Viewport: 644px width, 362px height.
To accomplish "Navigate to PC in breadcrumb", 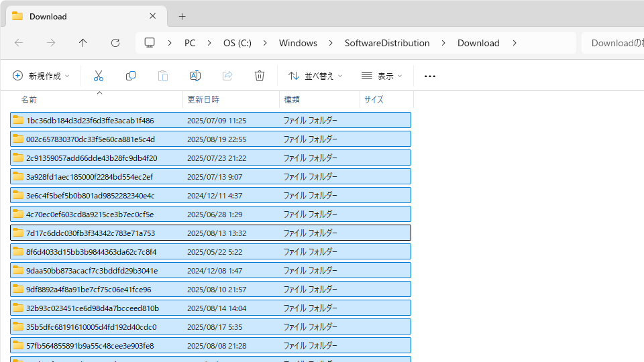I will pos(190,43).
